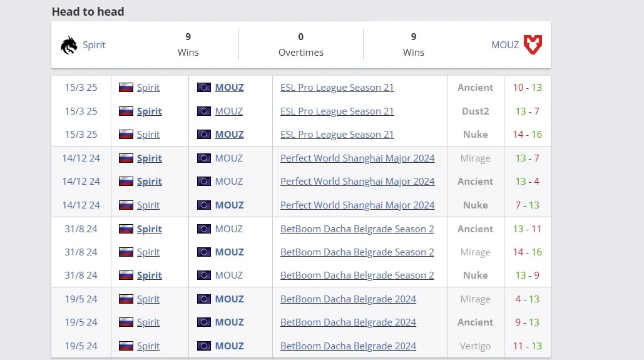Click the score '9 - 13'
644x360 pixels.
pyautogui.click(x=528, y=322)
